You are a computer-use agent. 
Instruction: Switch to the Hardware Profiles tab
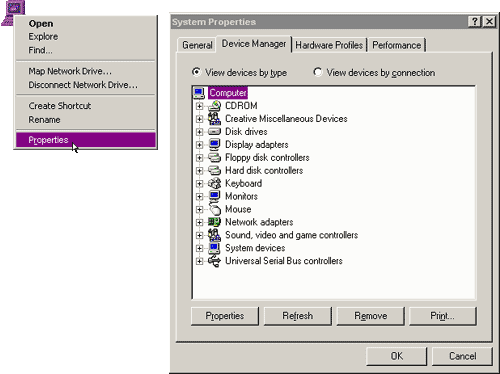pos(329,45)
